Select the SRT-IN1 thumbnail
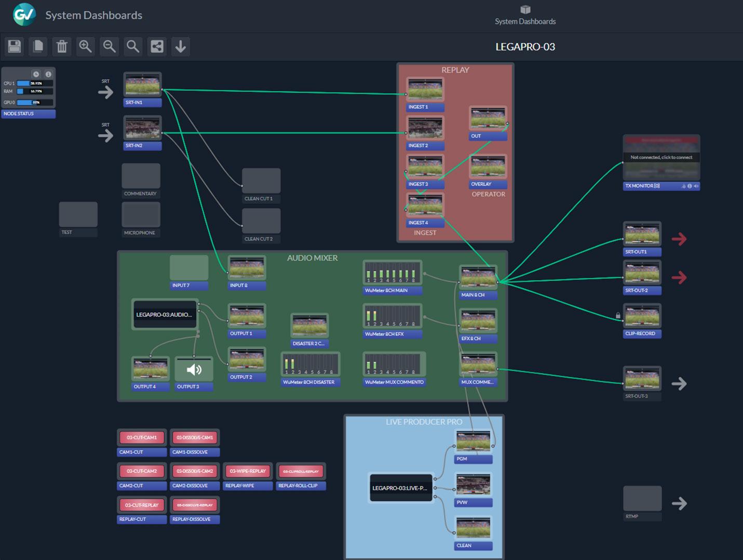 pos(143,85)
